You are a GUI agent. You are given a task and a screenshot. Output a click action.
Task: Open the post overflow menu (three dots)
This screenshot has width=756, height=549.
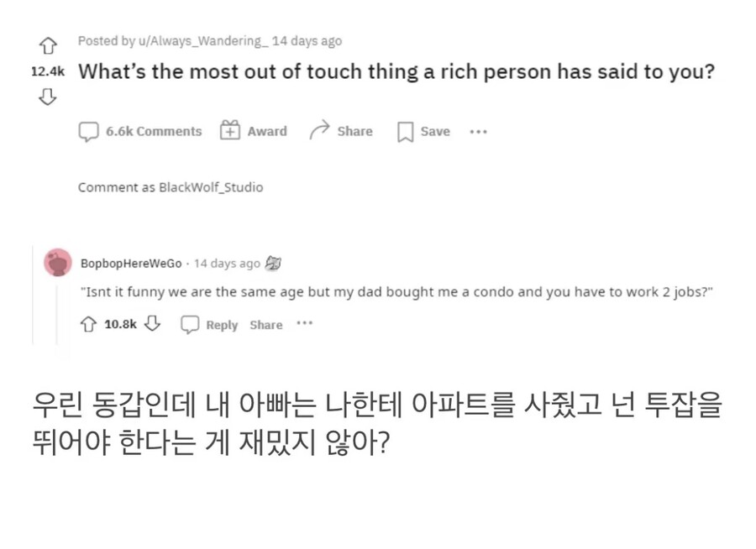click(478, 131)
